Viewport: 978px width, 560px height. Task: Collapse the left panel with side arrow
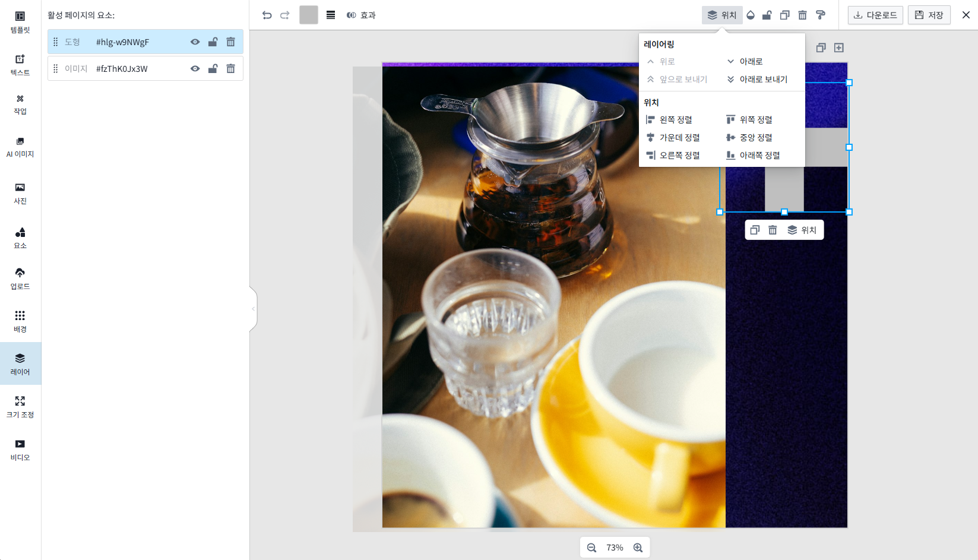click(x=254, y=309)
